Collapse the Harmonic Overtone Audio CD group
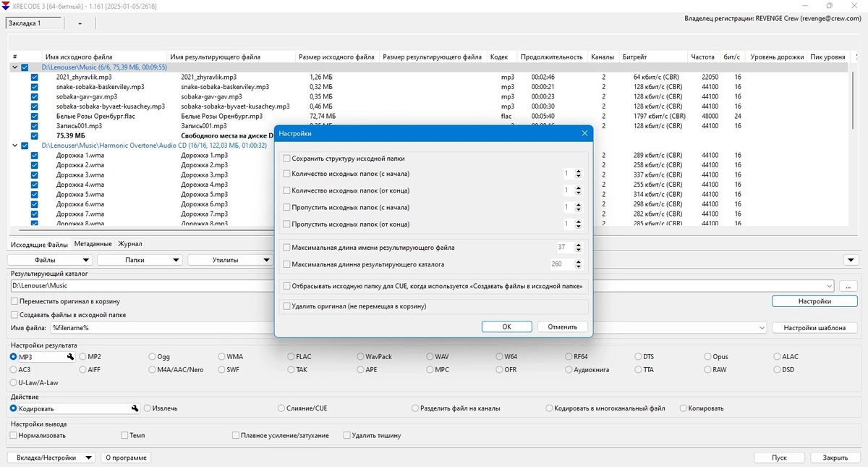 point(14,146)
